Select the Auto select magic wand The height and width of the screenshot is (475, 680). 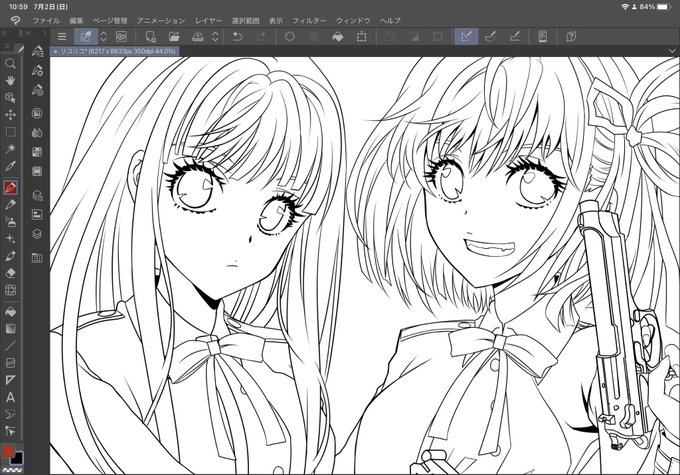point(10,149)
